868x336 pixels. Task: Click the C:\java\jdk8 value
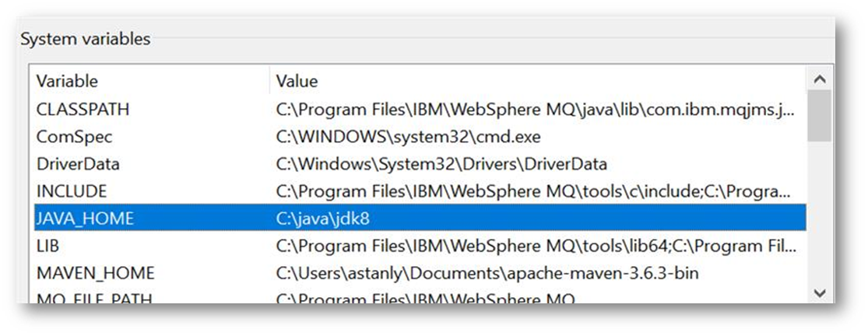click(322, 219)
